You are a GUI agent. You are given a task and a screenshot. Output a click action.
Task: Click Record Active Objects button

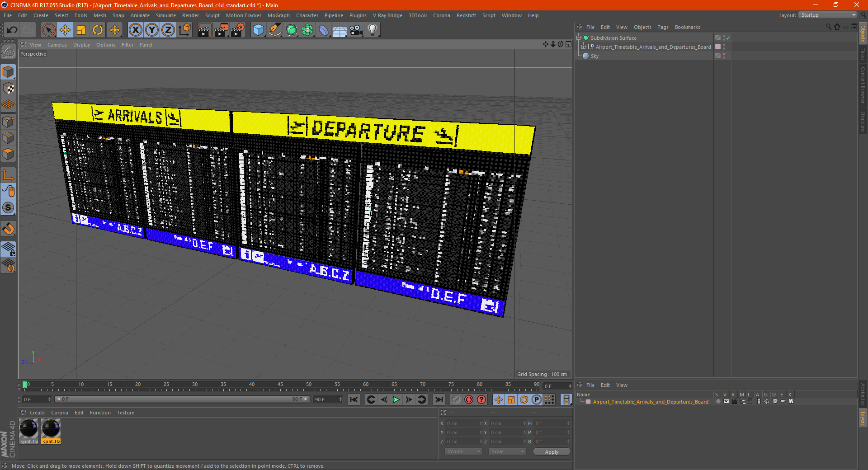click(x=456, y=399)
